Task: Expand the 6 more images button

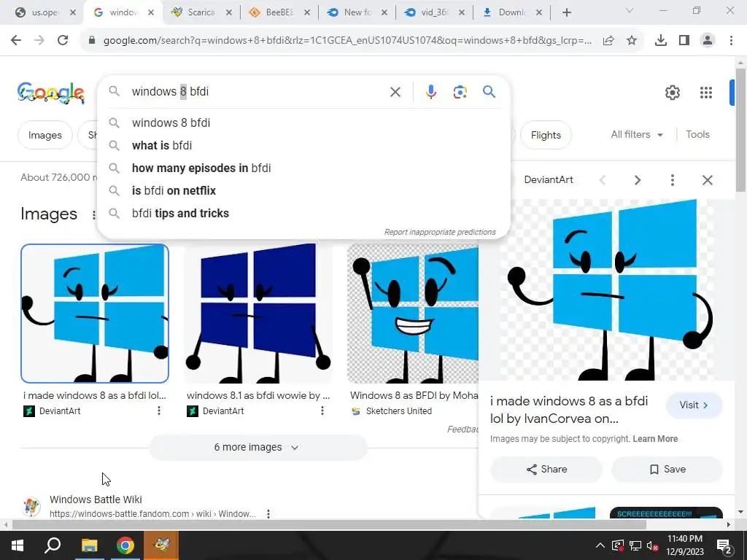Action: click(x=258, y=447)
